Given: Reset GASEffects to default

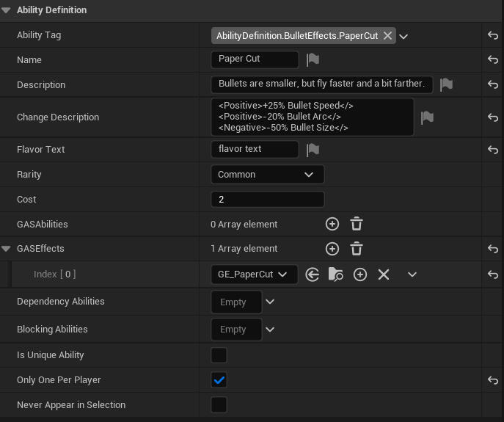Looking at the screenshot, I should coord(493,249).
